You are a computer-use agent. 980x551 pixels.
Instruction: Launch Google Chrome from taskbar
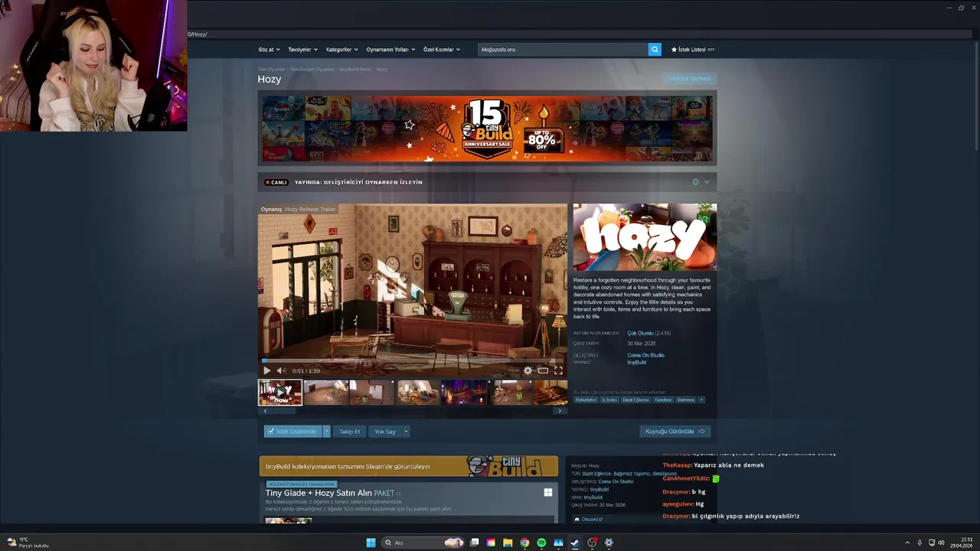[524, 543]
